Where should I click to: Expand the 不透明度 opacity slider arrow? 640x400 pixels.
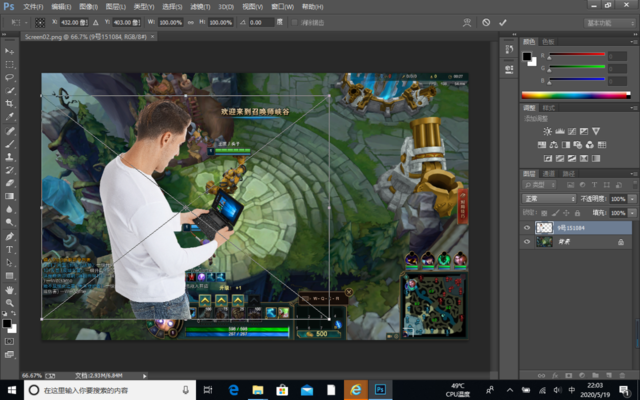point(632,199)
